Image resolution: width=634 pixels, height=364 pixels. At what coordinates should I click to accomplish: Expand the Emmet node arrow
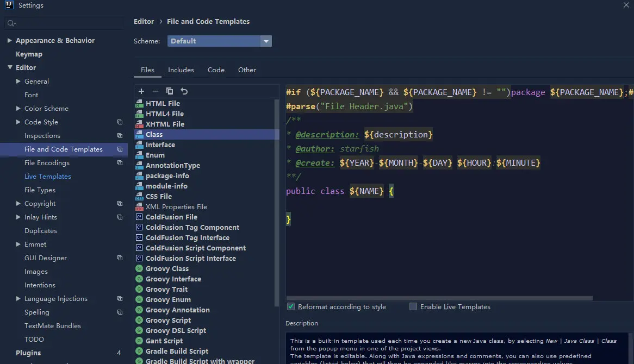(x=18, y=244)
